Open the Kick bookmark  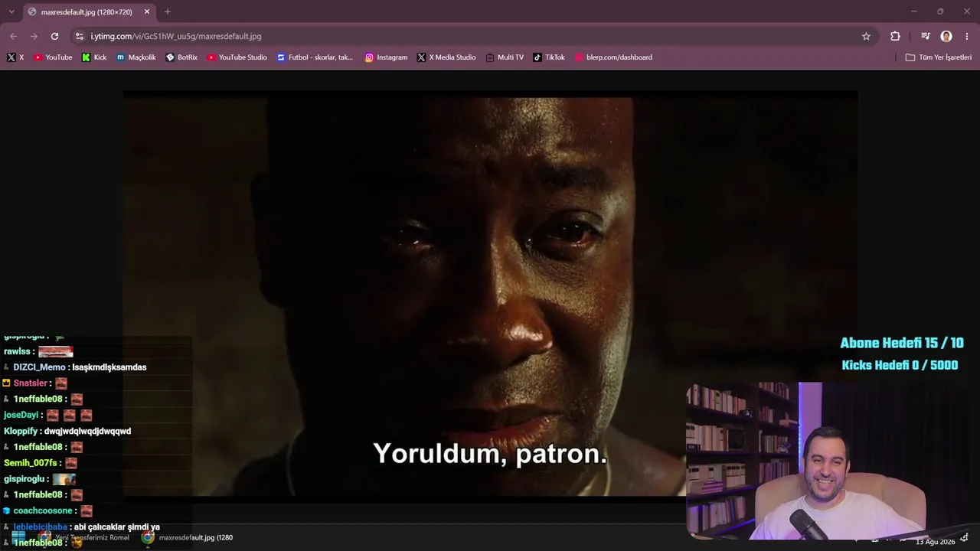[94, 57]
